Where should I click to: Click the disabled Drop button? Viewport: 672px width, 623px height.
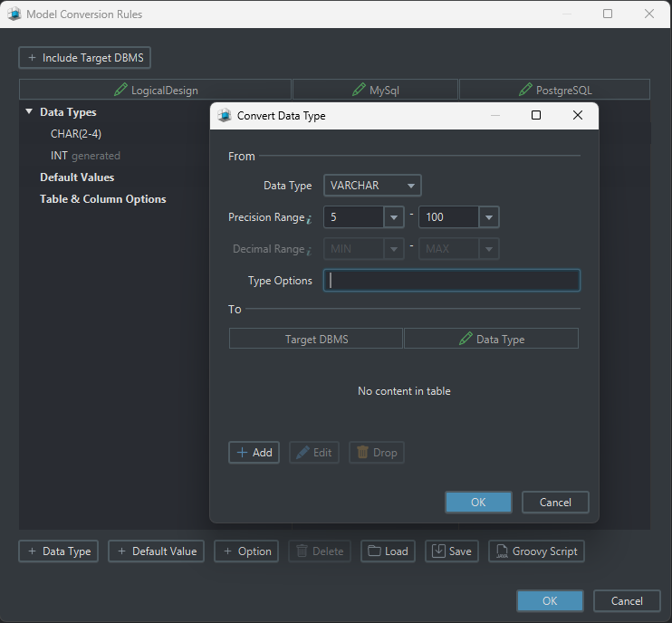377,453
